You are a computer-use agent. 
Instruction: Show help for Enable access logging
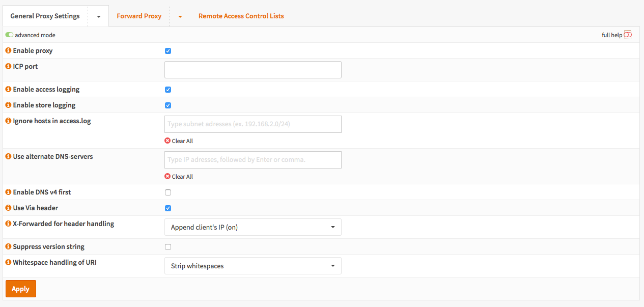[x=8, y=90]
